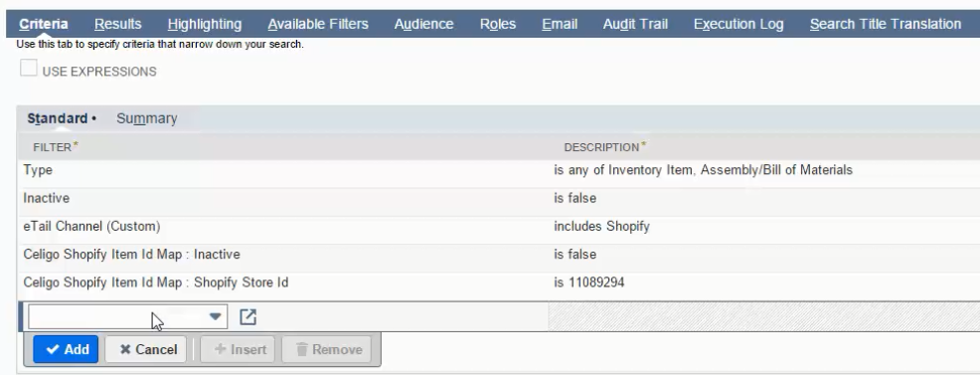Open Search Title Translation tab

[885, 24]
